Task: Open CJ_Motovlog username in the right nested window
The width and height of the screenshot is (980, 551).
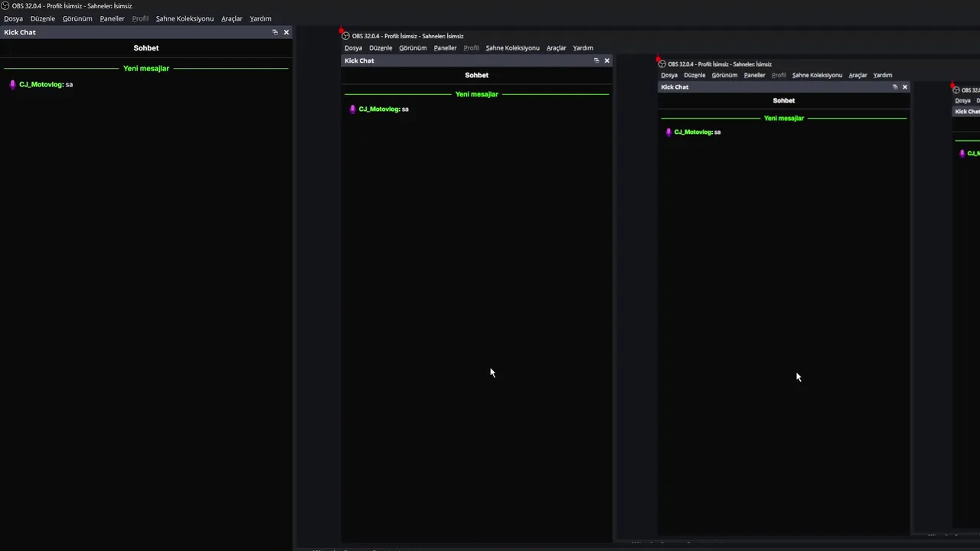Action: [693, 132]
